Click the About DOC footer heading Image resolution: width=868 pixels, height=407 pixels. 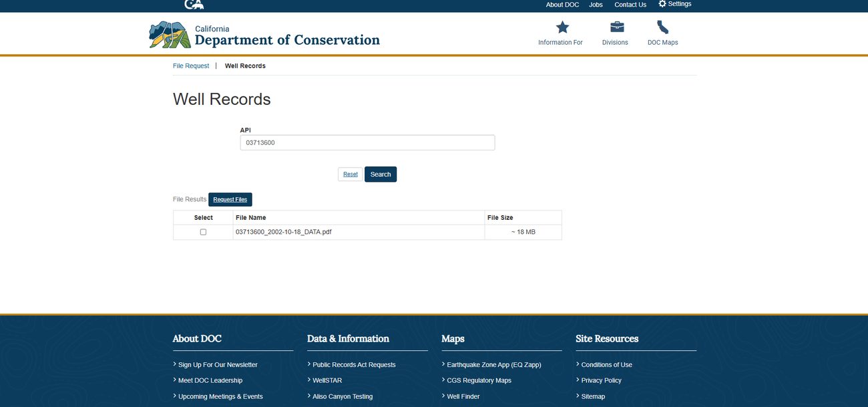point(197,339)
